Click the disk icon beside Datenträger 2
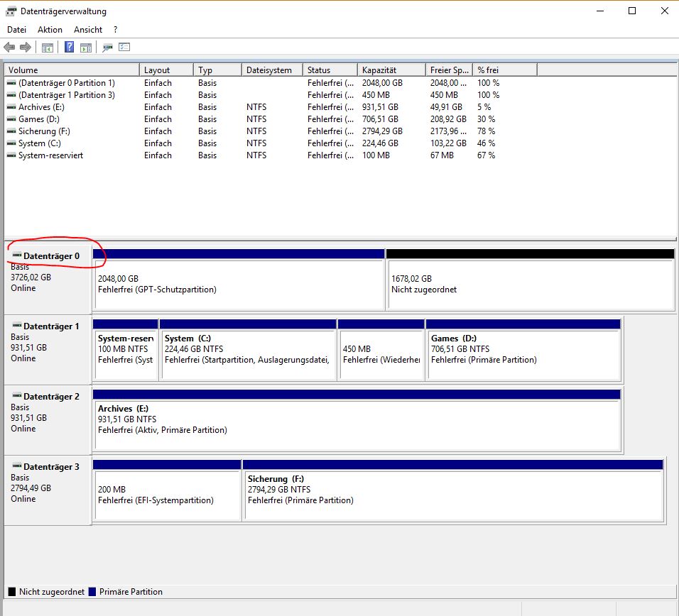679x616 pixels. click(17, 395)
